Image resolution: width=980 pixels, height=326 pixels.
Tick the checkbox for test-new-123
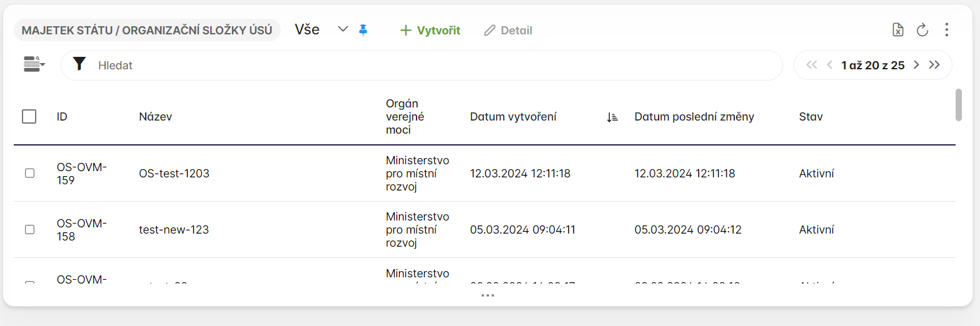tap(29, 230)
